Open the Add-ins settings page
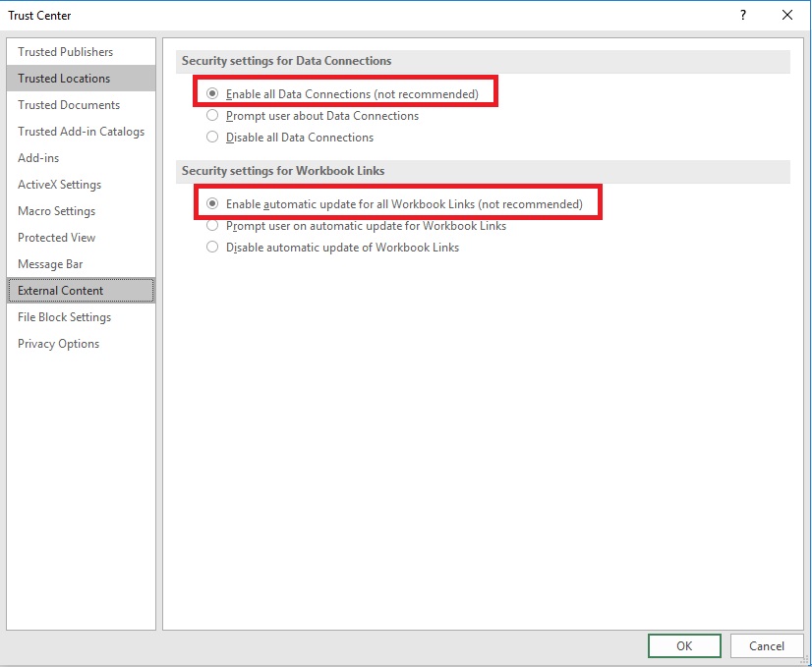Viewport: 812px width, 667px height. pos(38,157)
